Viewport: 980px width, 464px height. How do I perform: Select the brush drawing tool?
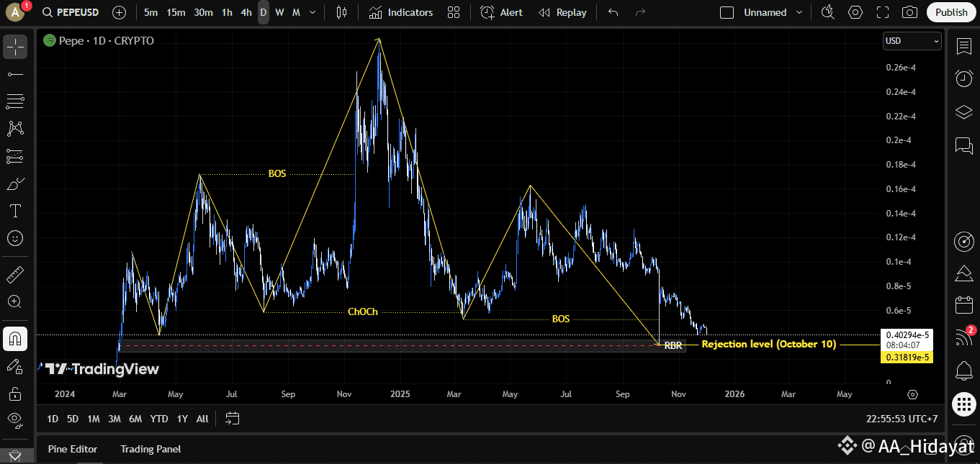click(x=15, y=183)
